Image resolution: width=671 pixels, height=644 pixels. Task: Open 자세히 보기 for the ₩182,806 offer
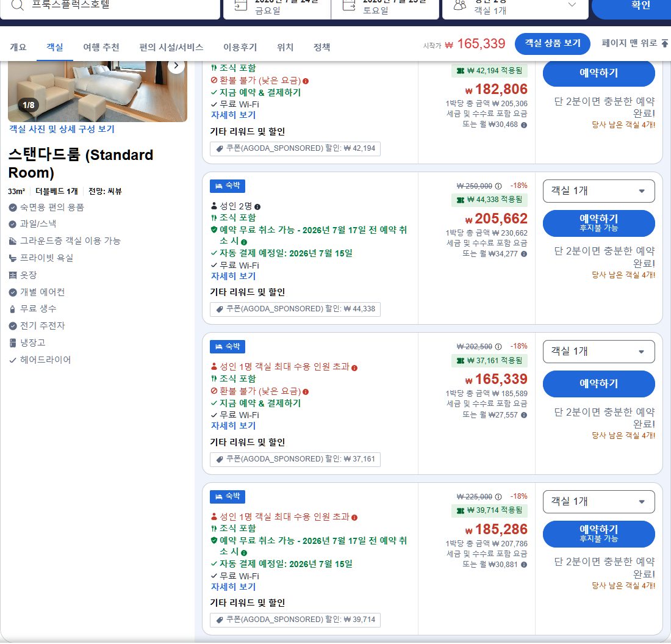pos(233,115)
